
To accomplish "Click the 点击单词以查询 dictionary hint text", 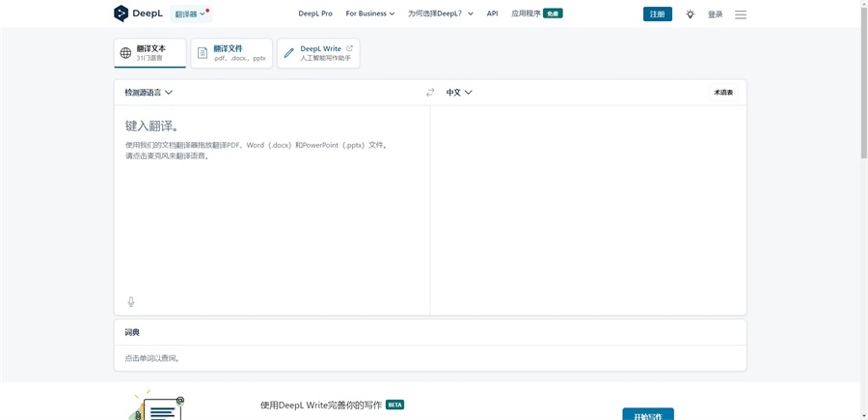I will tap(152, 358).
